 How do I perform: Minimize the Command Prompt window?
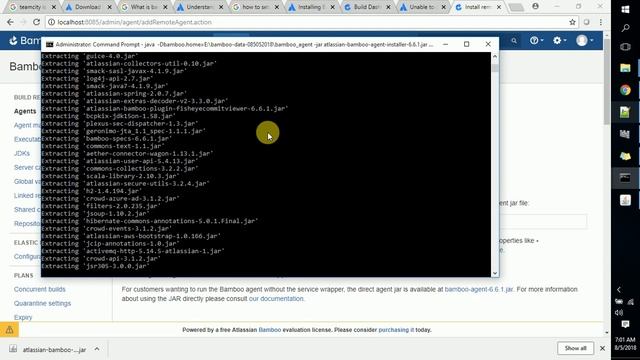click(x=445, y=44)
